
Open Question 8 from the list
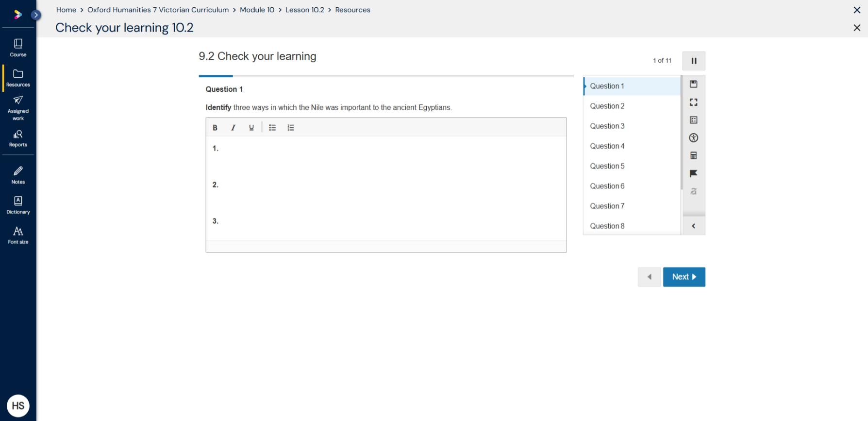point(632,226)
